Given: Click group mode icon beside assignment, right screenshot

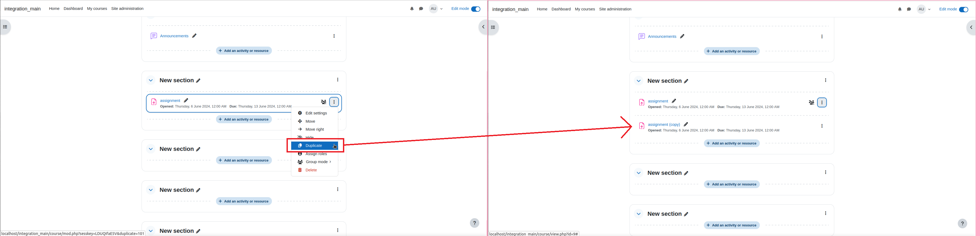Looking at the screenshot, I should pyautogui.click(x=812, y=102).
